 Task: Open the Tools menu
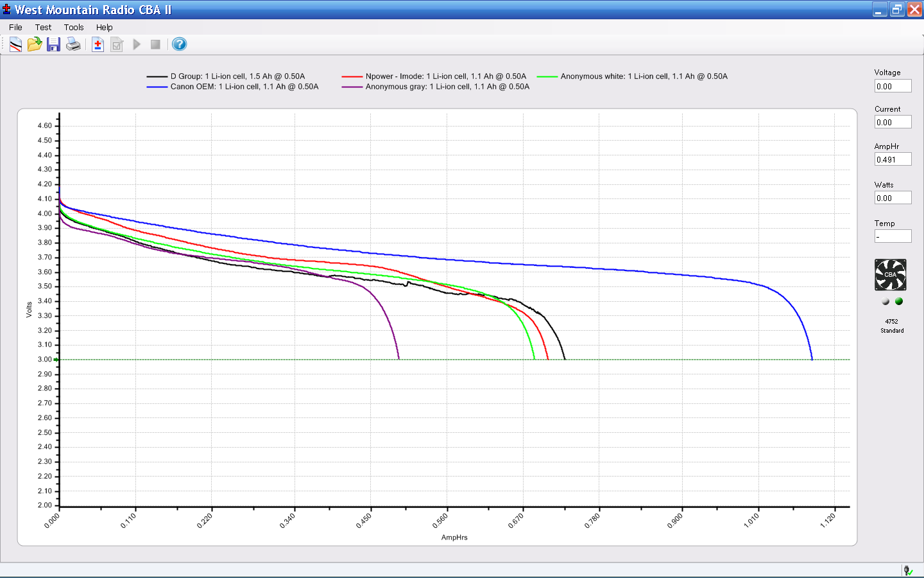pos(74,27)
